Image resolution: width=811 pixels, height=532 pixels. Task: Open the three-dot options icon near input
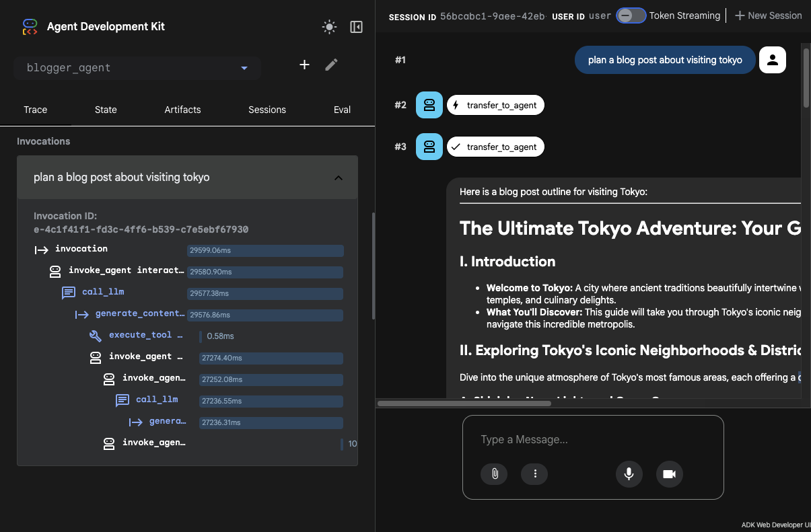[534, 474]
